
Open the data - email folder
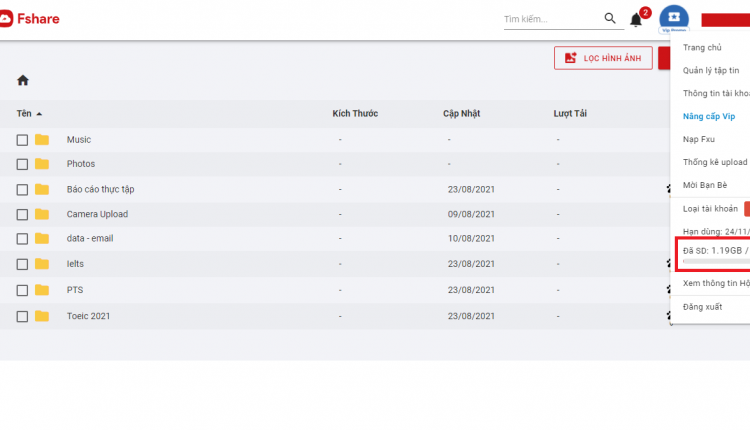point(90,238)
